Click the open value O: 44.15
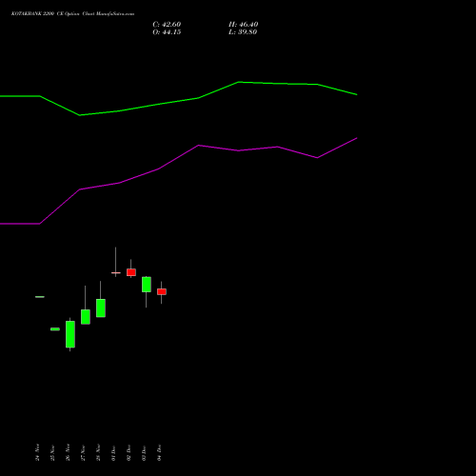 coord(167,32)
